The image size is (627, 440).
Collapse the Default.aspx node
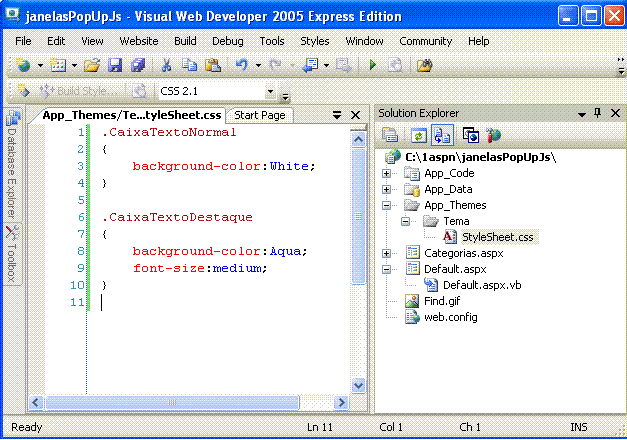386,269
